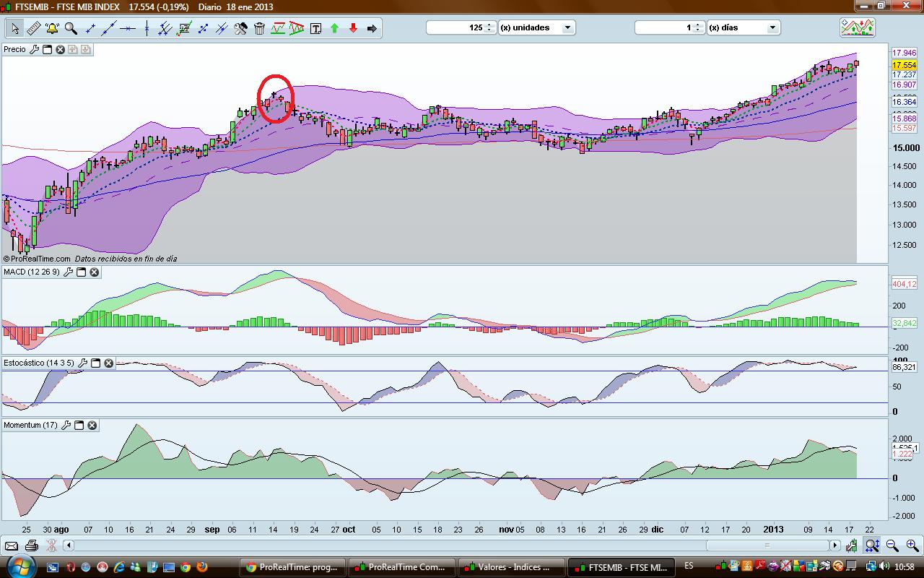Select the line segment drawing tool

[90, 28]
